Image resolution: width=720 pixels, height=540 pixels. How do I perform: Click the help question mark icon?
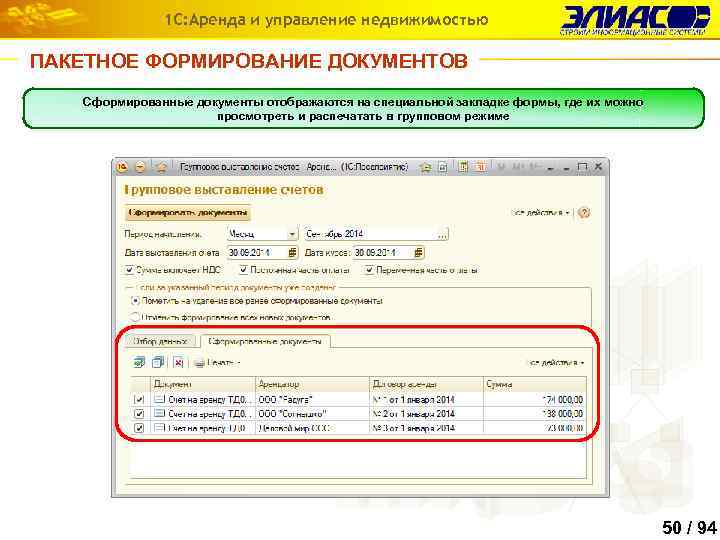click(x=584, y=213)
